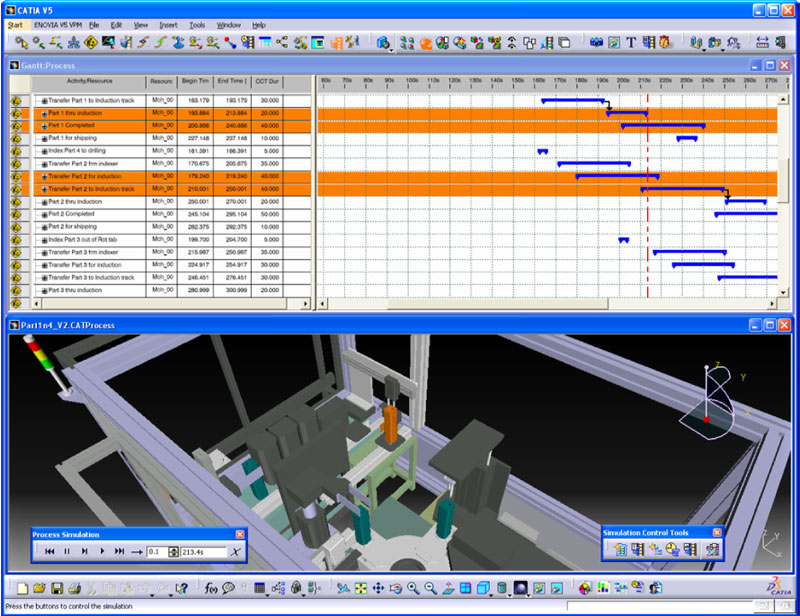The height and width of the screenshot is (616, 800).
Task: Click the last icon in Simulation Control Tools
Action: tap(713, 550)
